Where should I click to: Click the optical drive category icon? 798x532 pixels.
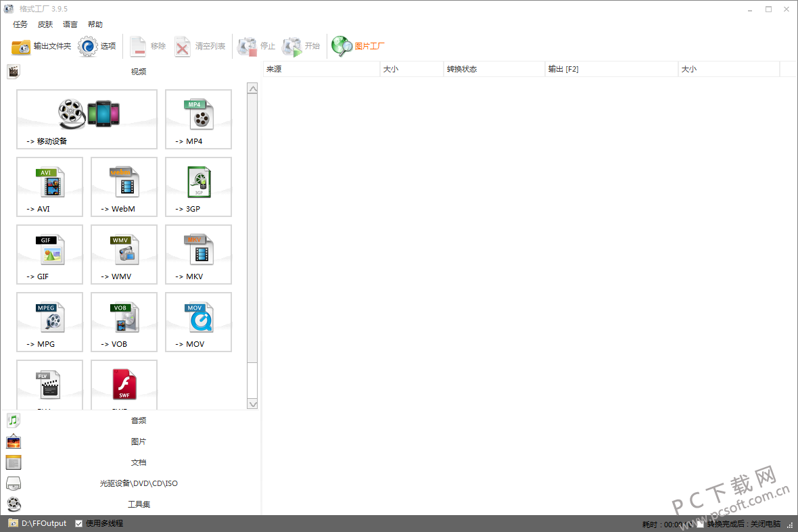point(14,483)
